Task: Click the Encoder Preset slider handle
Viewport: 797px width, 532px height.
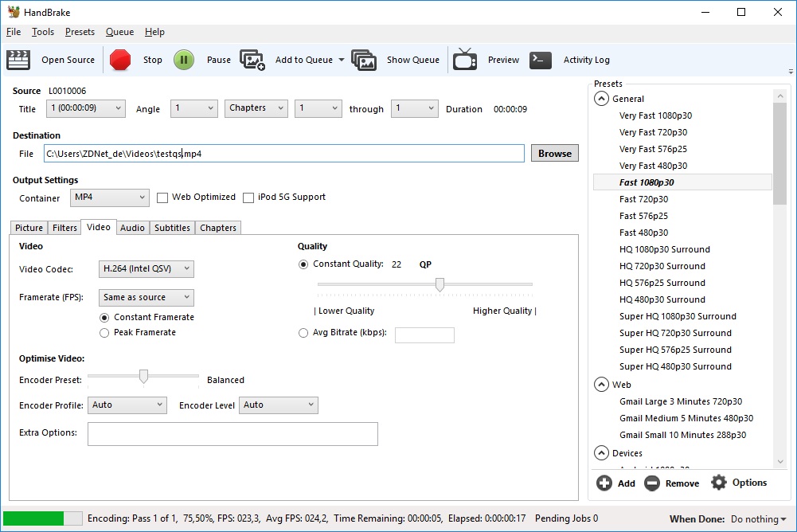Action: (x=143, y=377)
